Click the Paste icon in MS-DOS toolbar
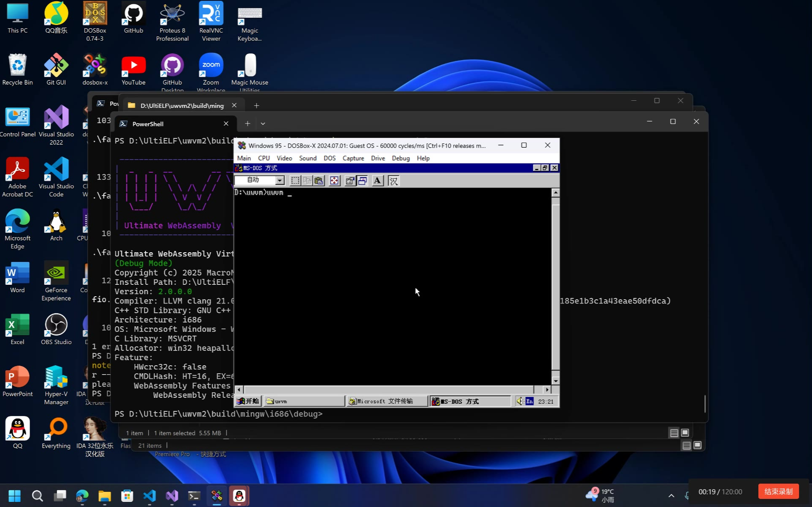 (319, 181)
